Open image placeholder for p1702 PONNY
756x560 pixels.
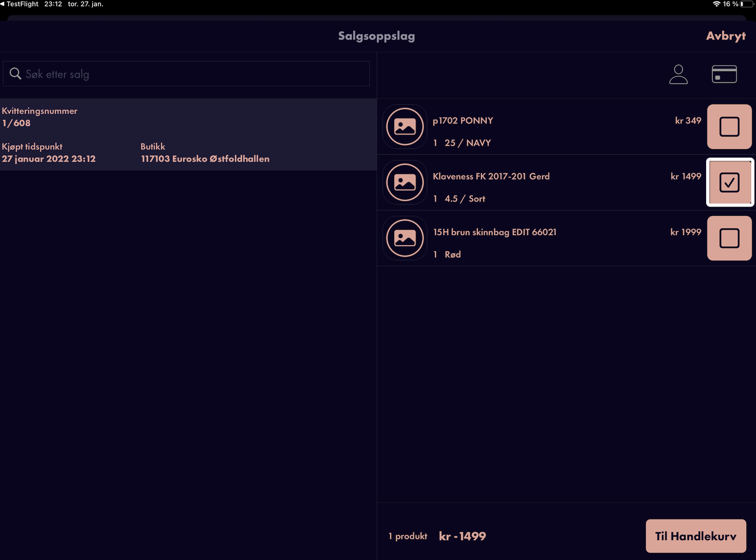pos(405,127)
